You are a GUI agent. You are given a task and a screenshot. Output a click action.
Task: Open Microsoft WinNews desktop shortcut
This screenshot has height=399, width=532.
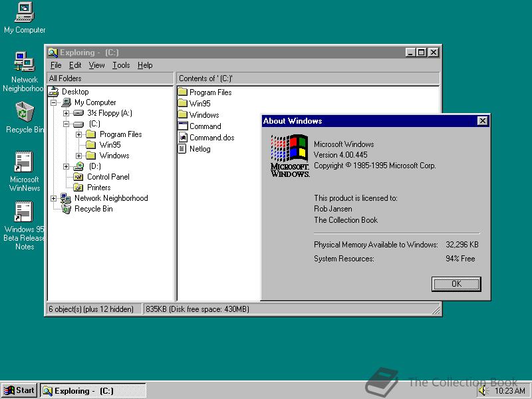(24, 162)
